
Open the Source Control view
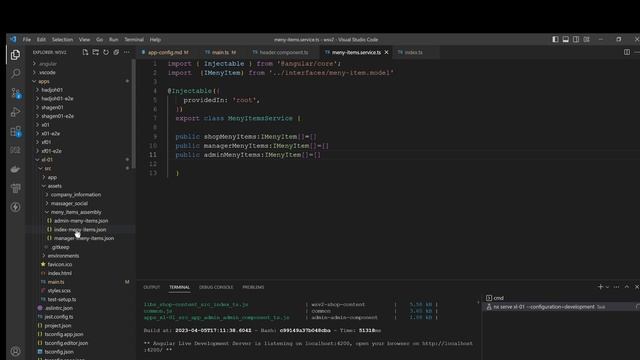16,93
